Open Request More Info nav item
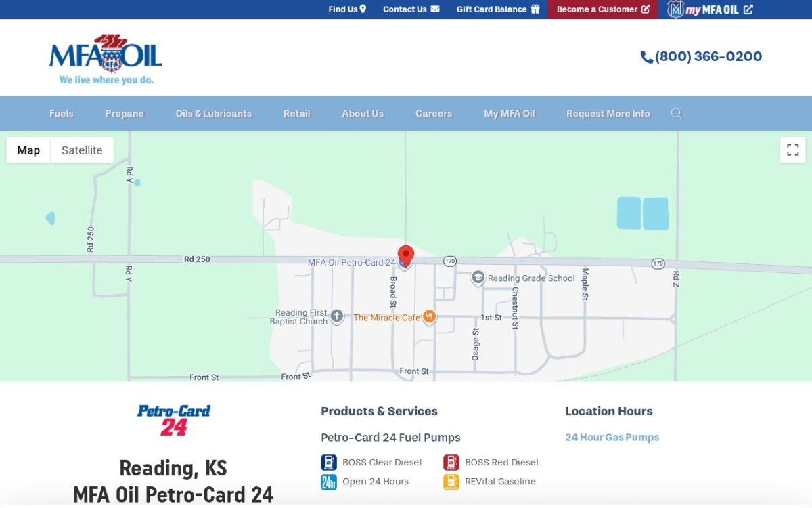This screenshot has height=508, width=812. 608,113
